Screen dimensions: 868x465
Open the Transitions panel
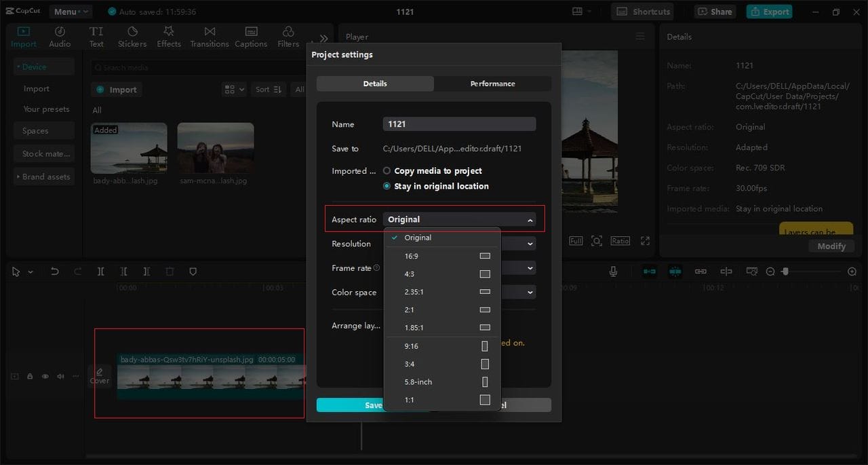pyautogui.click(x=209, y=35)
